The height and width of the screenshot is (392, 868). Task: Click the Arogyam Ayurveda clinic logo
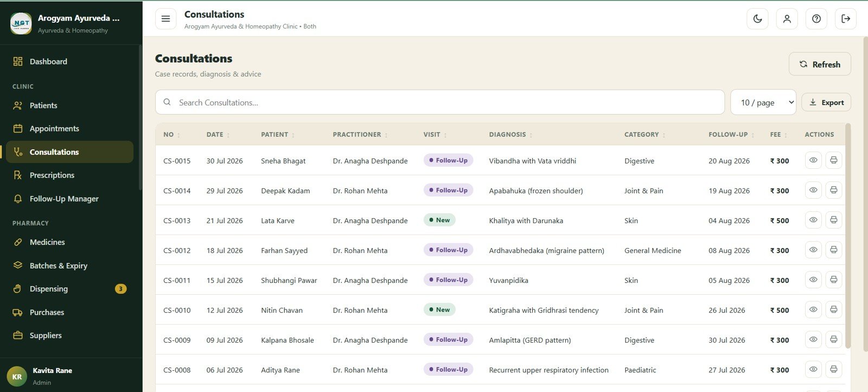(21, 23)
